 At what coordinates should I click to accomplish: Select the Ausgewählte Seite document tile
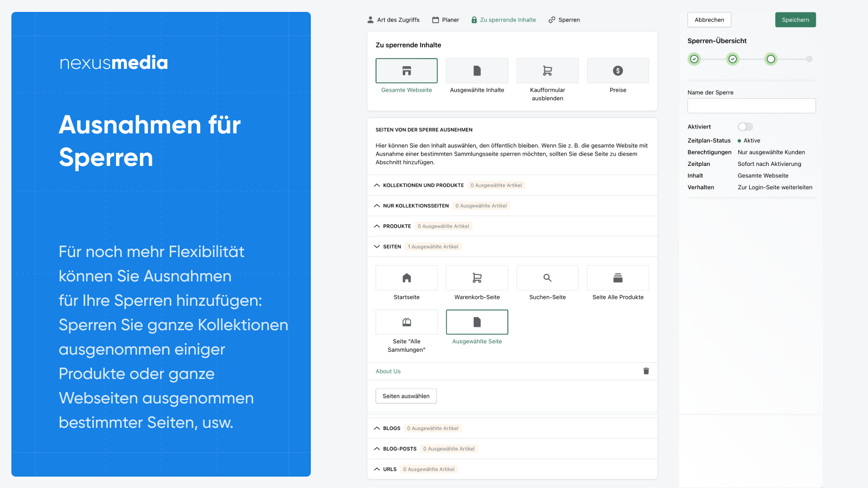477,322
